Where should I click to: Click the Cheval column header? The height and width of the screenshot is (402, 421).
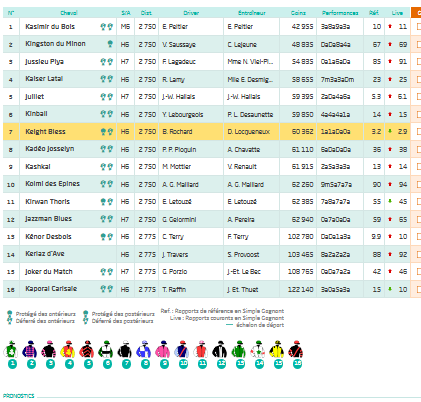click(x=69, y=13)
